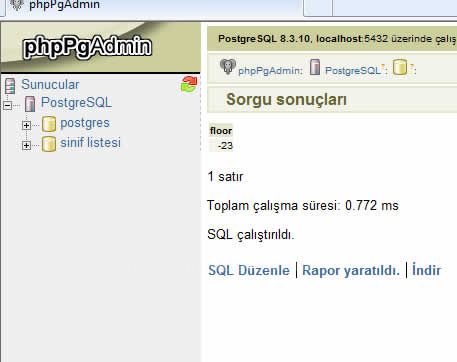Click the server icon before PostgreSQL breadcrumb
Image resolution: width=457 pixels, height=362 pixels.
(315, 67)
